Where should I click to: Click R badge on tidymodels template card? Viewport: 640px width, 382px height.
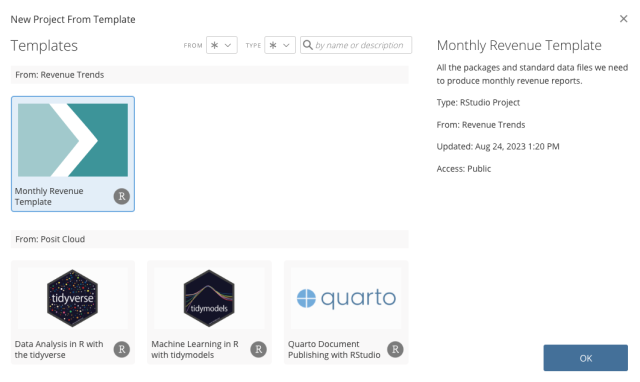click(258, 349)
